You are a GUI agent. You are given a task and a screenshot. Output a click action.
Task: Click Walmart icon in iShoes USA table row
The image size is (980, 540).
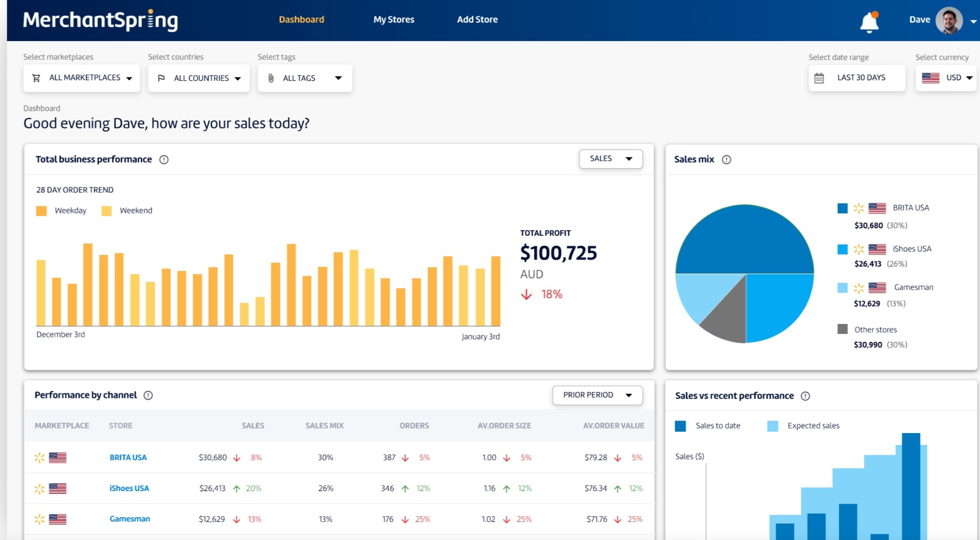pos(39,489)
